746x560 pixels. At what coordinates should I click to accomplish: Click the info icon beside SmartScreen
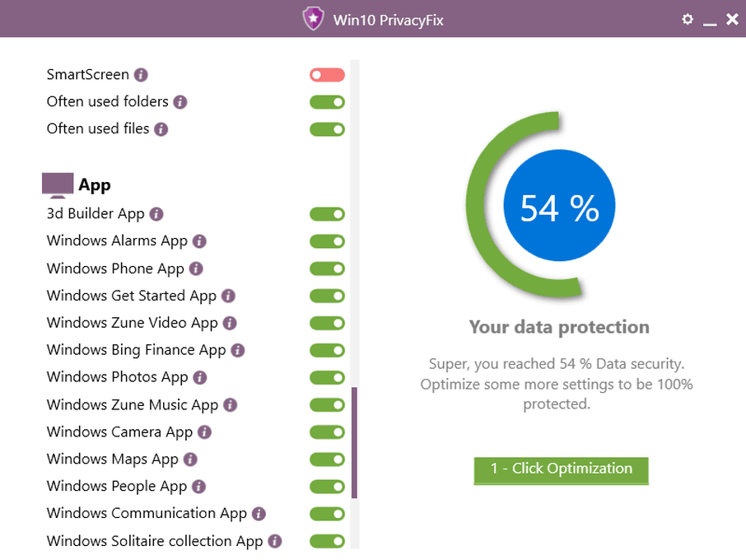point(141,75)
